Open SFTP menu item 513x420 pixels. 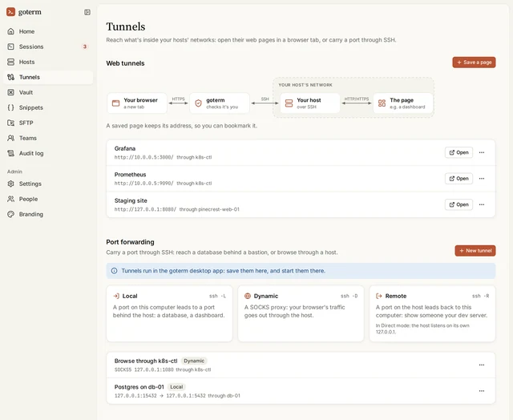[48, 123]
